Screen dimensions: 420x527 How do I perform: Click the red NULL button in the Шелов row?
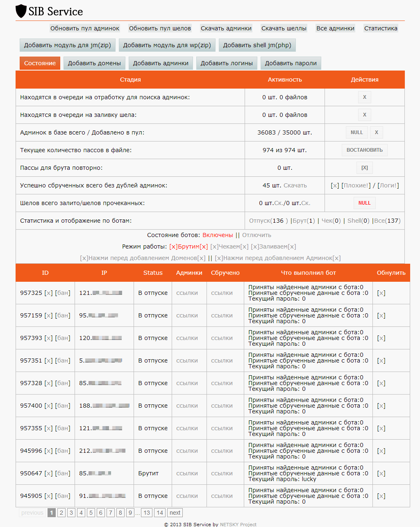pyautogui.click(x=365, y=203)
